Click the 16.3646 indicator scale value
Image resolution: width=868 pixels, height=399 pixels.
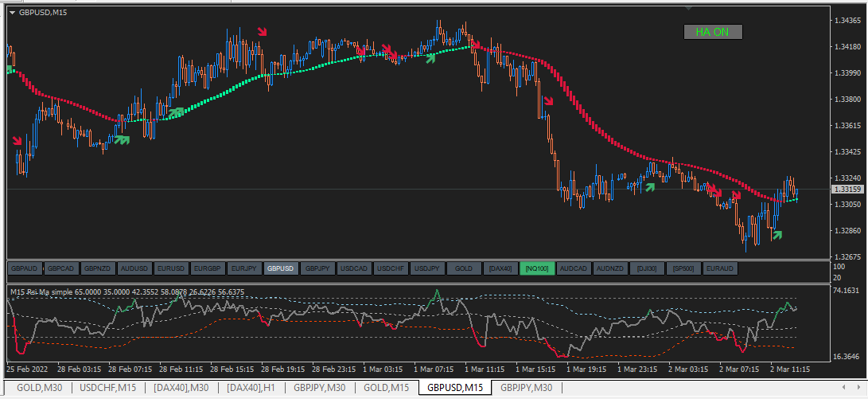[847, 357]
